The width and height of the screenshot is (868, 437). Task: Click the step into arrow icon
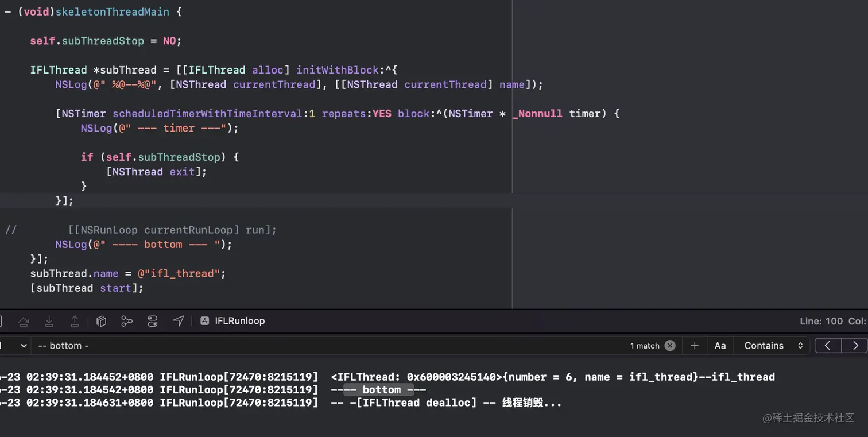[x=49, y=321]
